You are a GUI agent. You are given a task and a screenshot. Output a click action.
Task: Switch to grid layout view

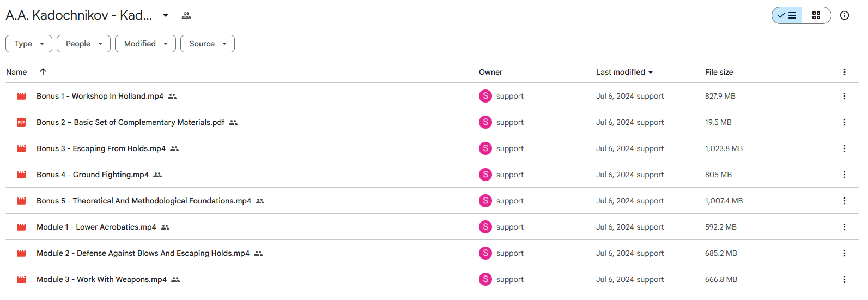[816, 15]
